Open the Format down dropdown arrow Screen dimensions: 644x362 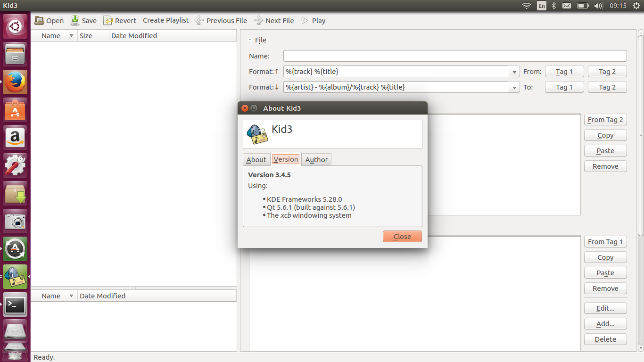coord(514,87)
